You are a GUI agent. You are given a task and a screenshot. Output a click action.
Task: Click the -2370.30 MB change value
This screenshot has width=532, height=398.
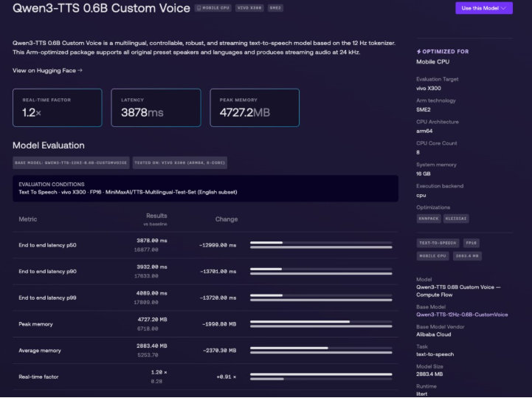219,351
